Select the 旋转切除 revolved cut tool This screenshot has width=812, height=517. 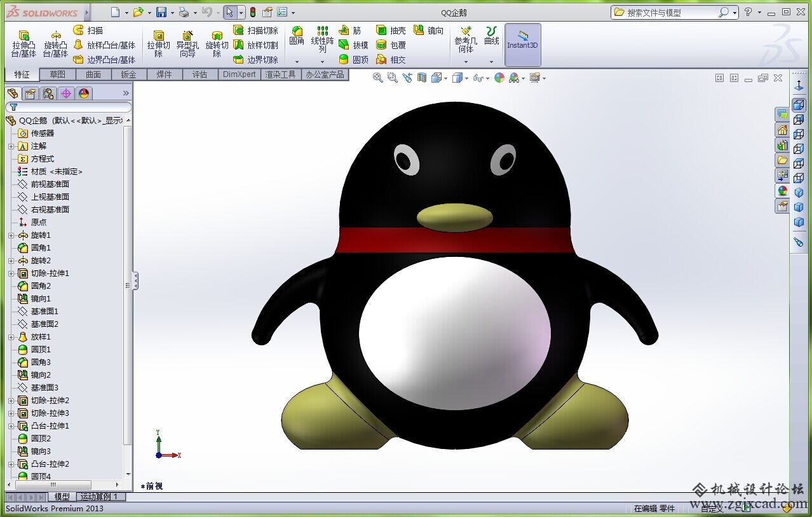tap(217, 44)
